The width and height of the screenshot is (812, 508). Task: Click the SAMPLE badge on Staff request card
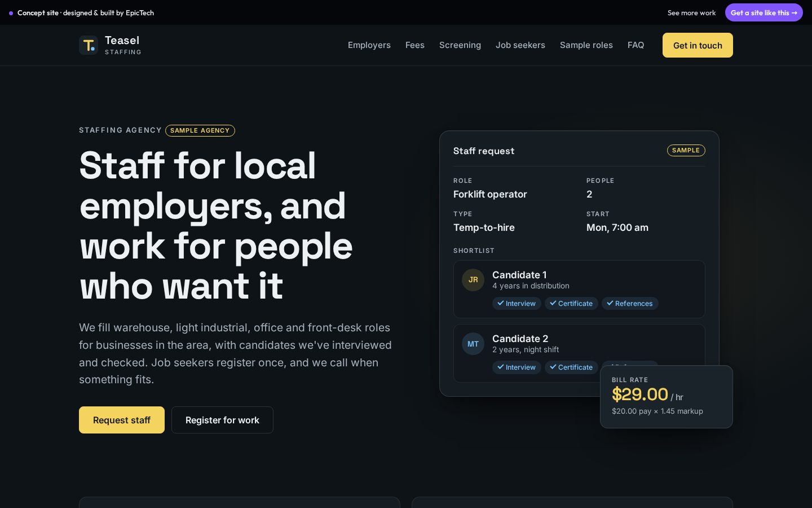click(x=686, y=150)
